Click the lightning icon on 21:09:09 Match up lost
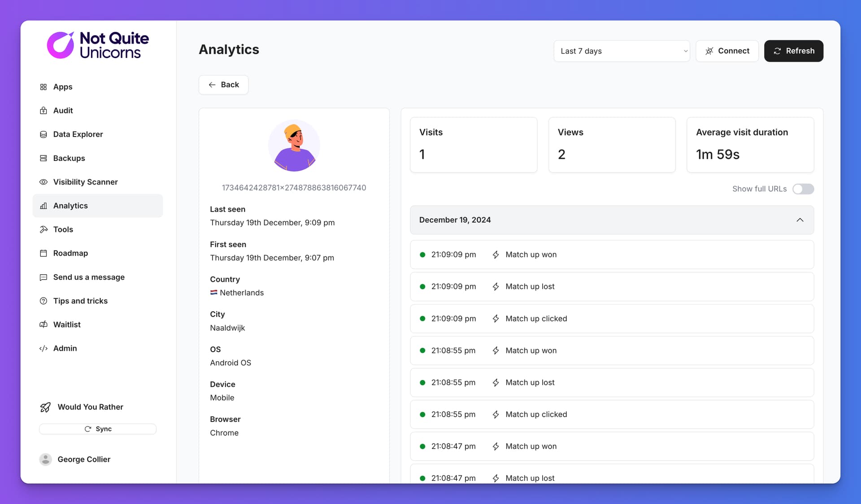The image size is (861, 504). point(496,287)
